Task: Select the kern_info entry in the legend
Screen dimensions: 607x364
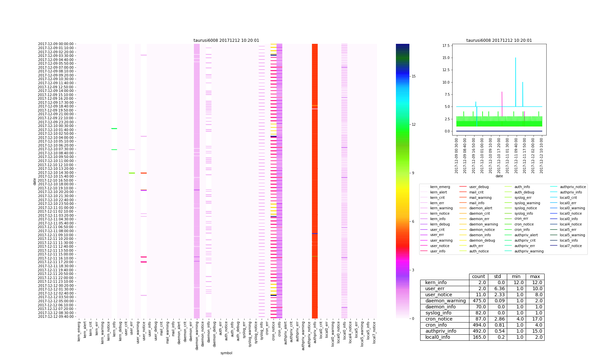Action: click(438, 219)
